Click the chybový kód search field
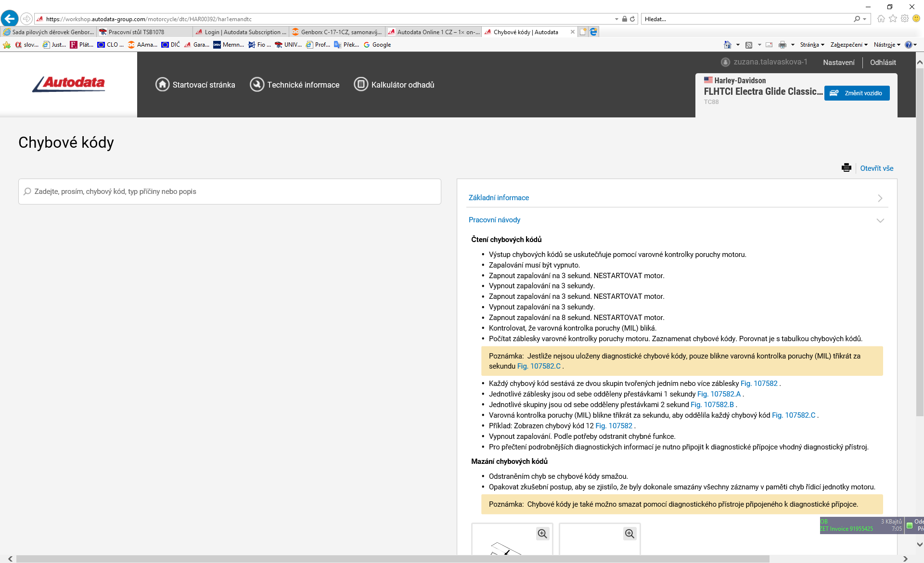The width and height of the screenshot is (924, 563). (230, 192)
